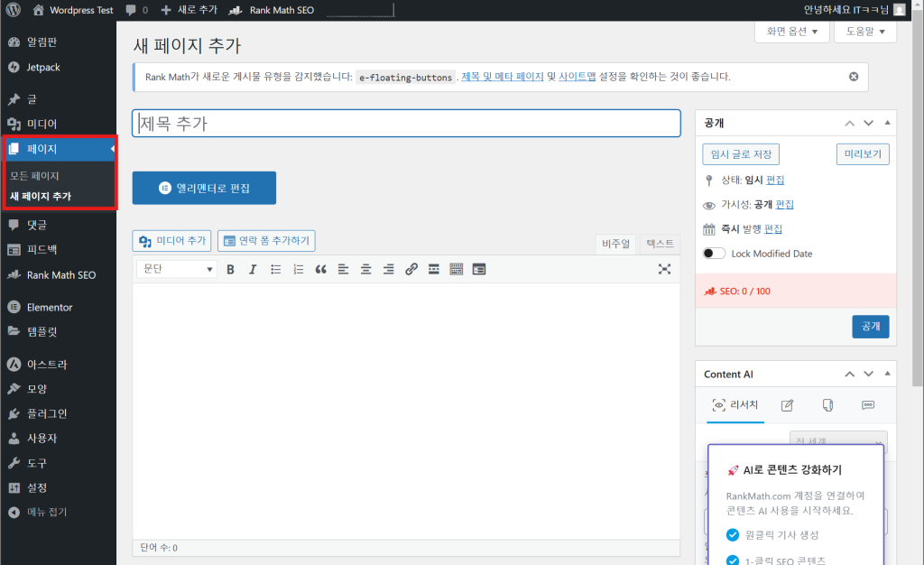The image size is (924, 565).
Task: Edit the 상태 status
Action: click(x=775, y=180)
